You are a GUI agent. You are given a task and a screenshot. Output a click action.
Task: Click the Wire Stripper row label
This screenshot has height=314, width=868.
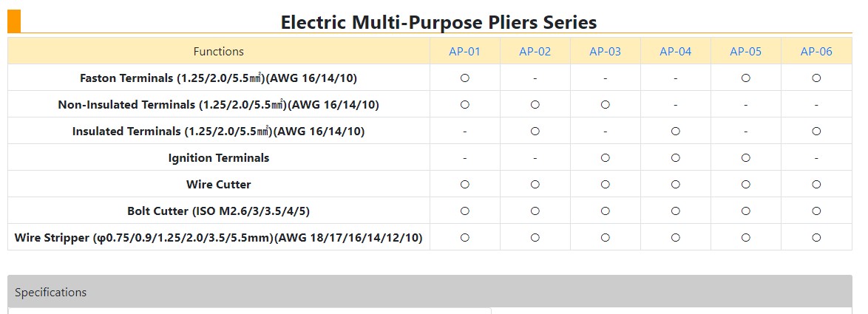click(219, 238)
